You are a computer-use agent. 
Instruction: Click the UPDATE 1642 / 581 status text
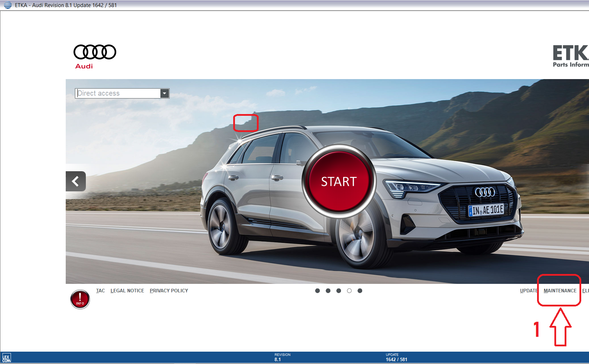[x=396, y=357]
